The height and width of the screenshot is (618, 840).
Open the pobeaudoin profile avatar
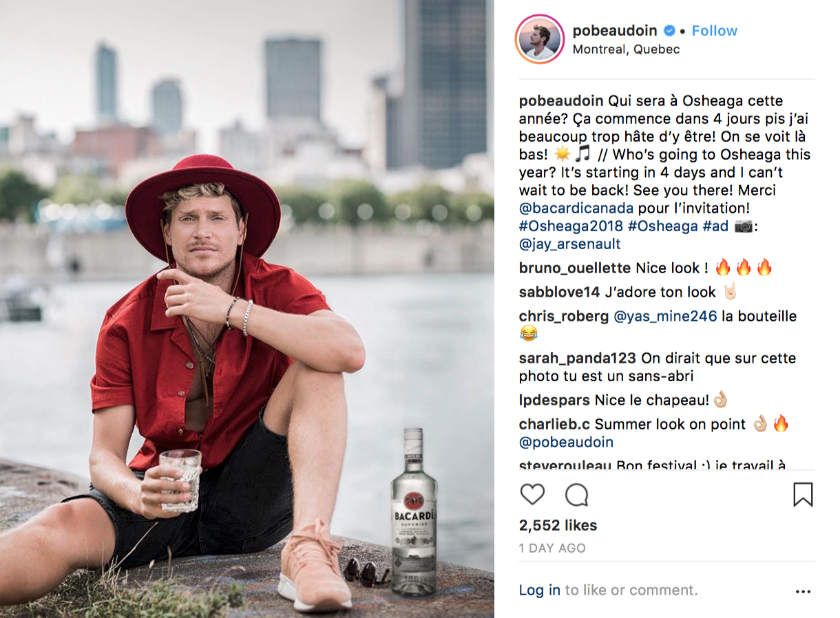(x=540, y=39)
